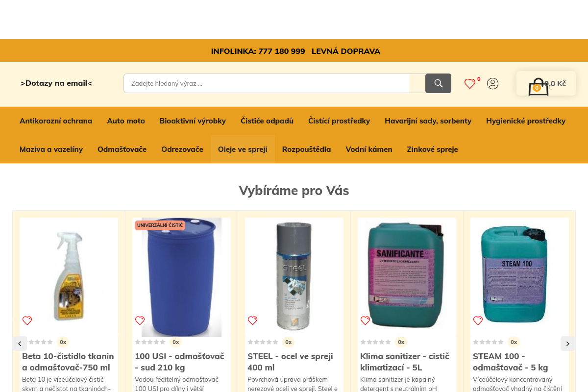Show next products with right carousel arrow

point(568,343)
